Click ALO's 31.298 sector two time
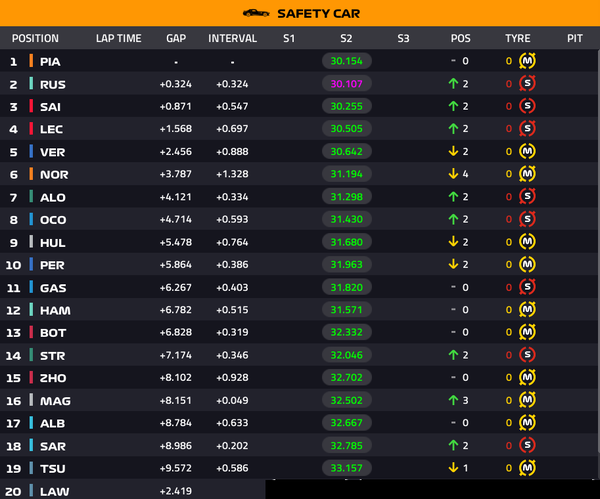 click(347, 197)
